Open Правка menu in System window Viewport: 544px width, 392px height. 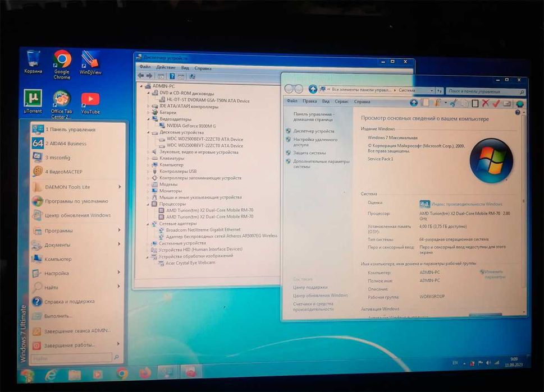pos(309,101)
